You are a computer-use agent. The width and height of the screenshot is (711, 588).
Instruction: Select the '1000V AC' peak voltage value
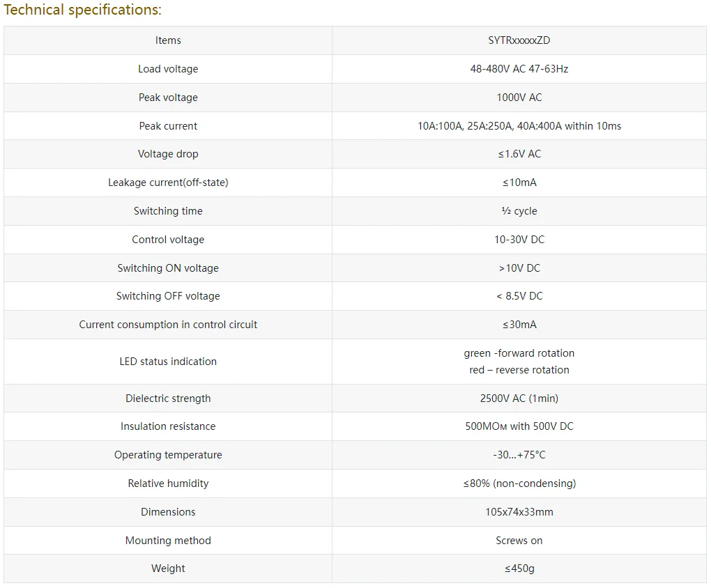[519, 98]
